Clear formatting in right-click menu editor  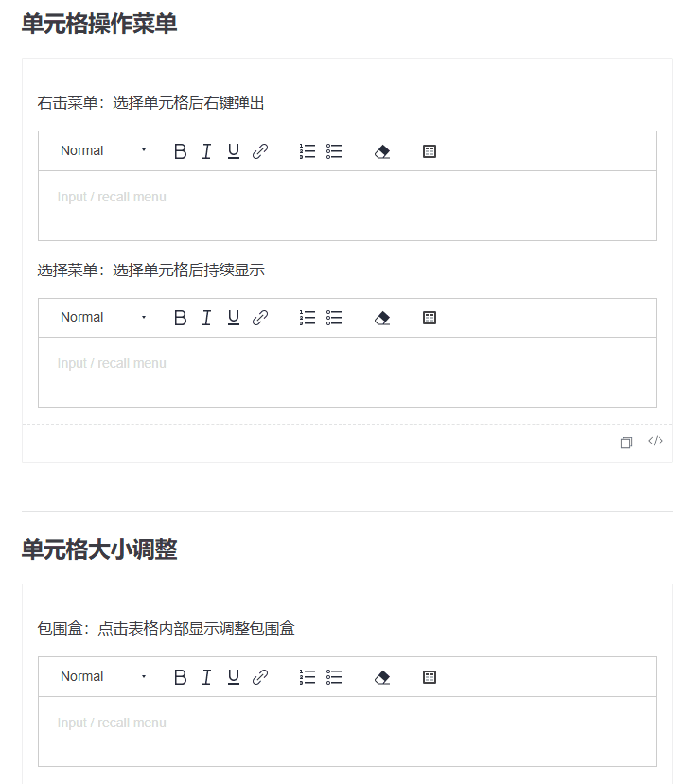[x=382, y=151]
